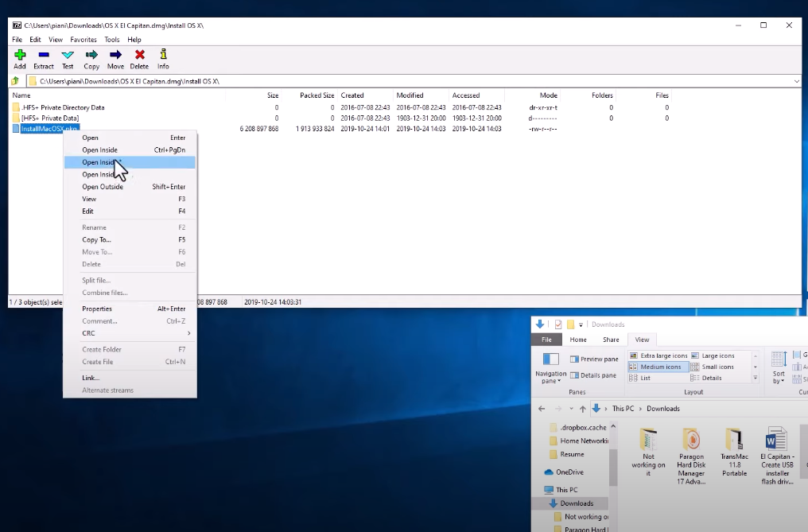Select Small icons layout
808x532 pixels.
click(712, 367)
